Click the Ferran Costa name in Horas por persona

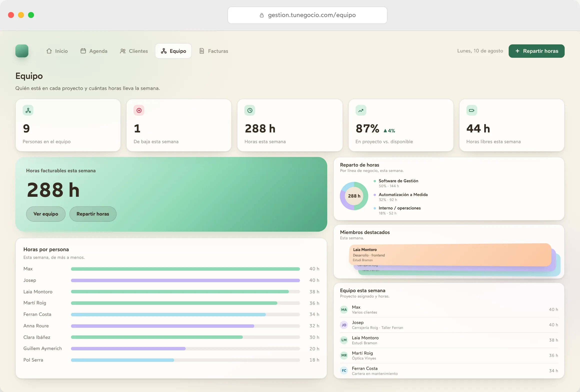pyautogui.click(x=37, y=314)
